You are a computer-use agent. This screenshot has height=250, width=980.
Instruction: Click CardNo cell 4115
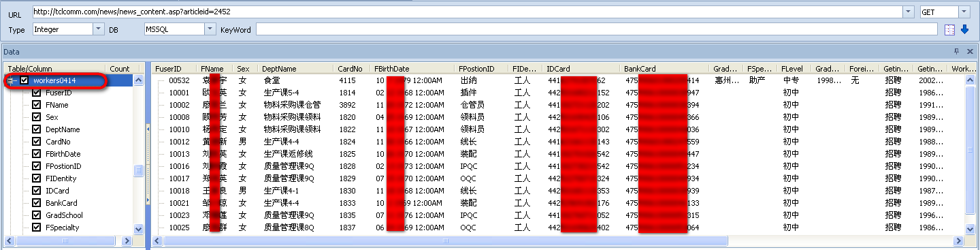[x=347, y=80]
